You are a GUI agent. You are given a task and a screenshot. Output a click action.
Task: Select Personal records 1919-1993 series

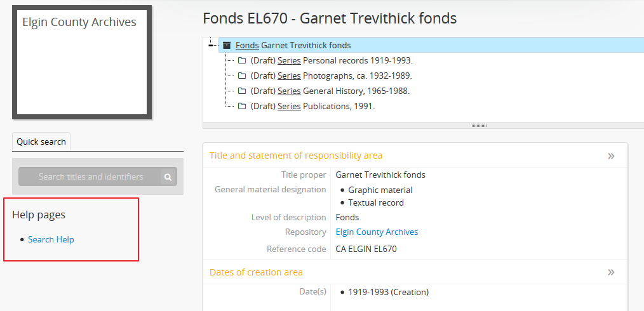point(358,61)
